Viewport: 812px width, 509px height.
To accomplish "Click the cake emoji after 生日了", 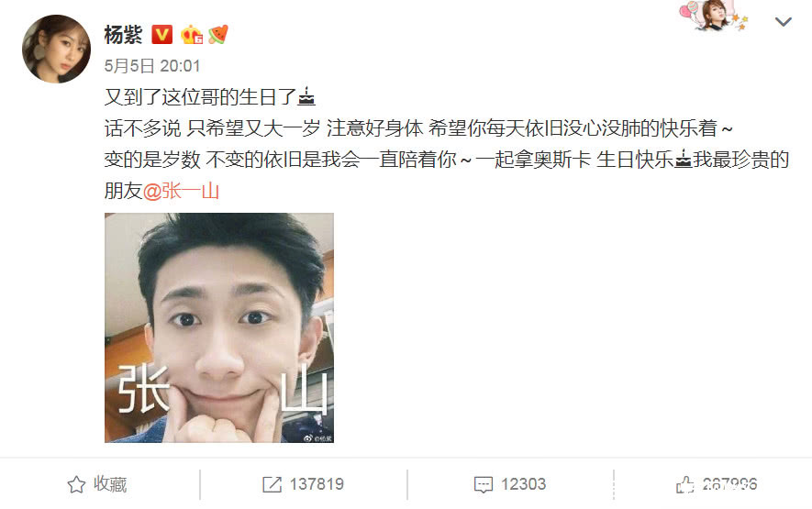I will coord(306,97).
